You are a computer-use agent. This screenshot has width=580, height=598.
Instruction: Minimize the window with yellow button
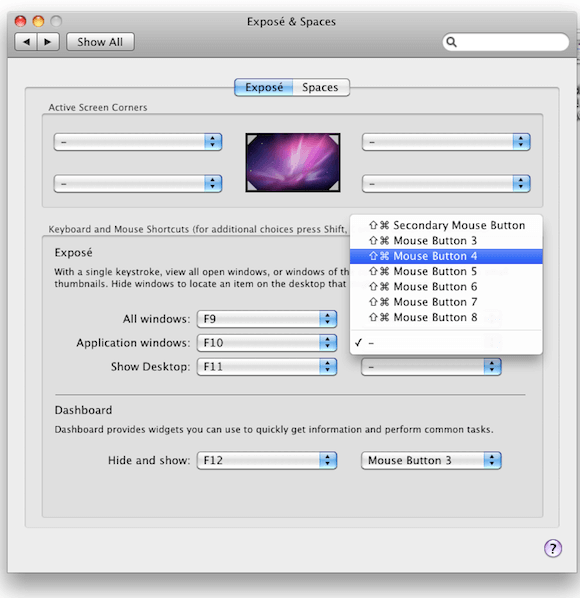pyautogui.click(x=38, y=21)
